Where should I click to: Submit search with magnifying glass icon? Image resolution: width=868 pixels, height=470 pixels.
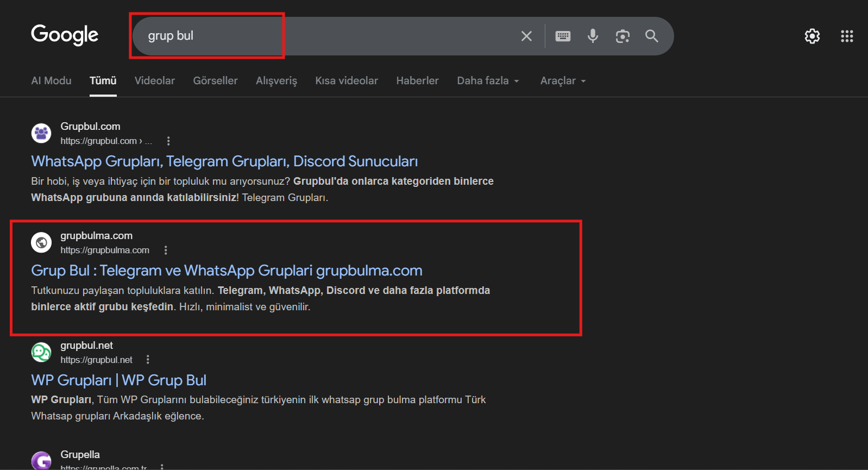point(652,36)
